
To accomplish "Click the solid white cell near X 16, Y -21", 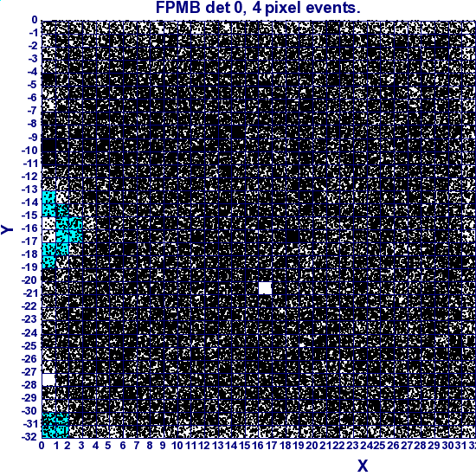I will click(x=265, y=288).
